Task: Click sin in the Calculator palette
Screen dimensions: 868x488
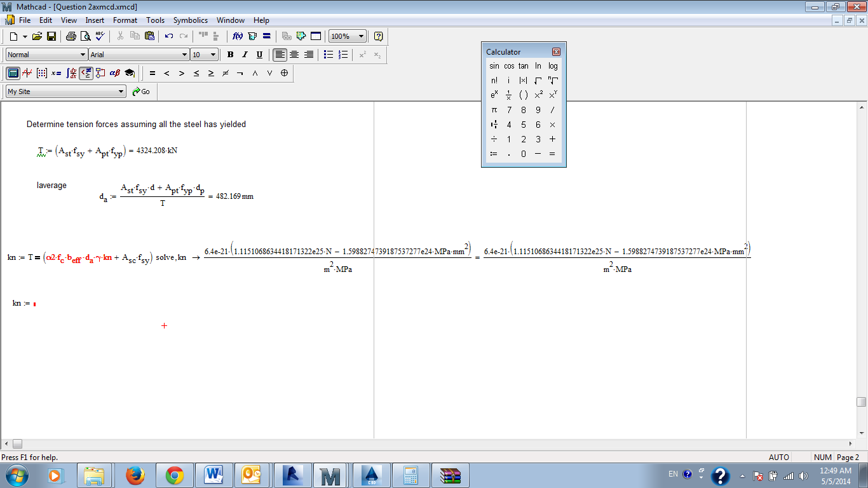Action: click(494, 66)
